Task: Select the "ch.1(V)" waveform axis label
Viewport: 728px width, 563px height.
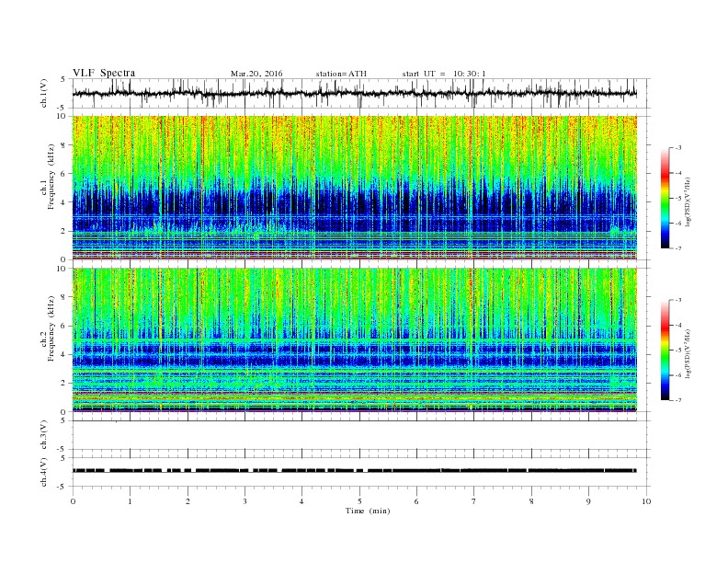Action: tap(44, 93)
